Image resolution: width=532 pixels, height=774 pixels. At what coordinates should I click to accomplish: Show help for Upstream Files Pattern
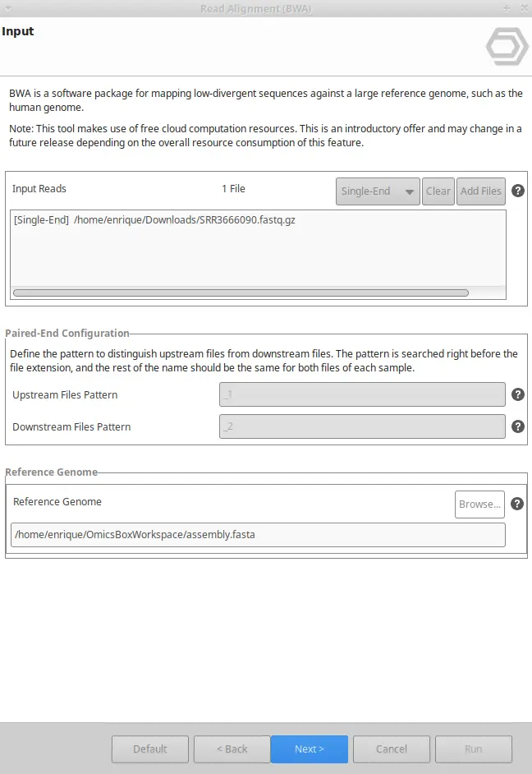point(518,394)
